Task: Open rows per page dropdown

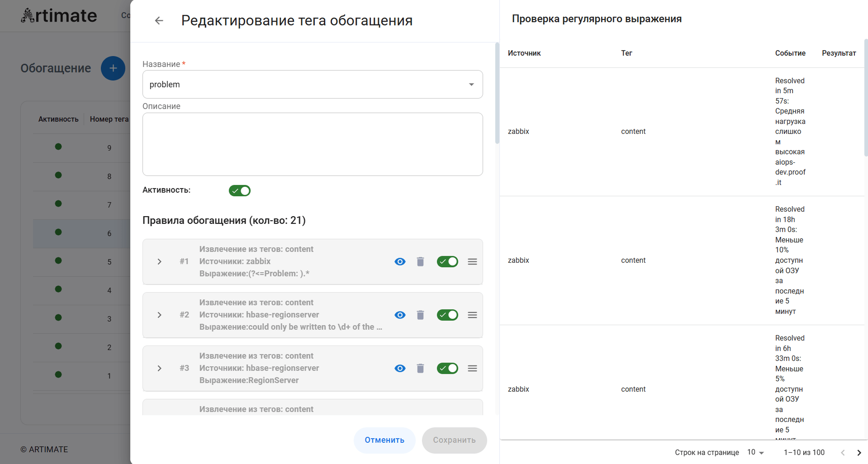Action: click(x=755, y=453)
